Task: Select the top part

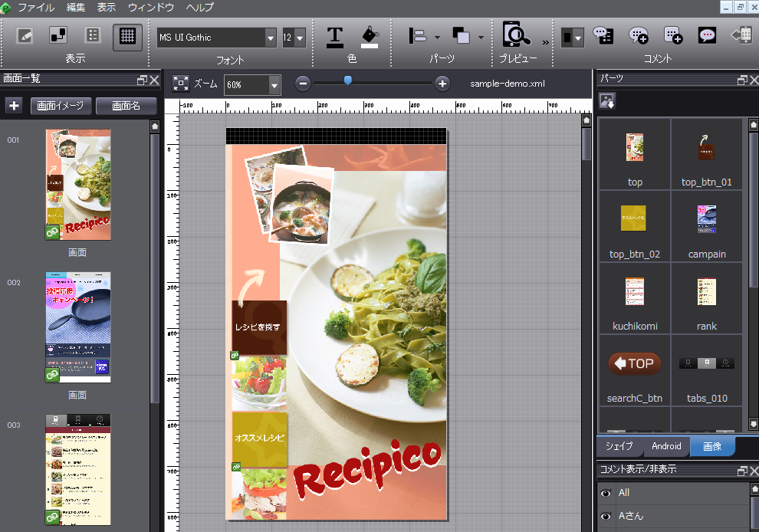Action: 635,154
